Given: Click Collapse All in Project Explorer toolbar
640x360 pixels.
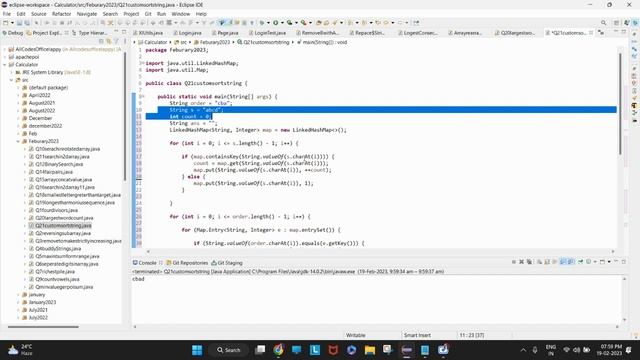Looking at the screenshot, I should (101, 41).
